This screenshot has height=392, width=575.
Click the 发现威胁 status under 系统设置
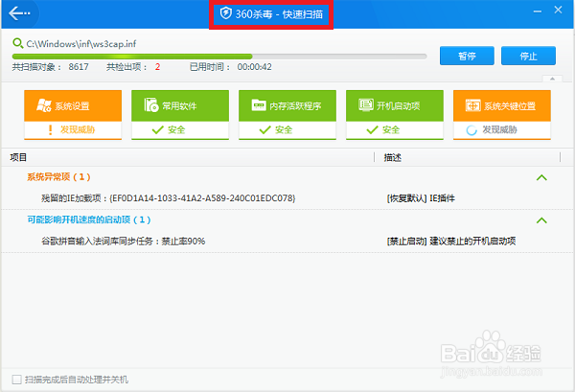[x=78, y=129]
